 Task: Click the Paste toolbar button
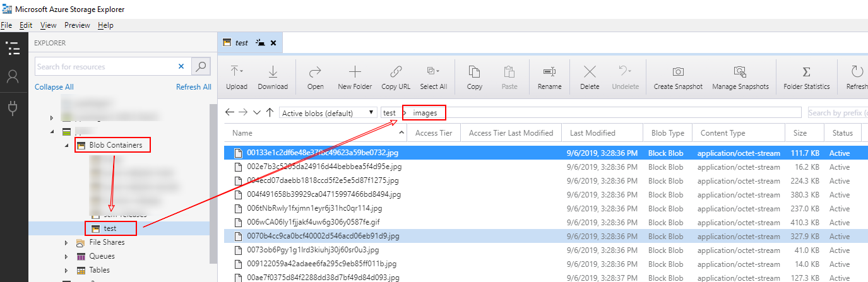(509, 77)
